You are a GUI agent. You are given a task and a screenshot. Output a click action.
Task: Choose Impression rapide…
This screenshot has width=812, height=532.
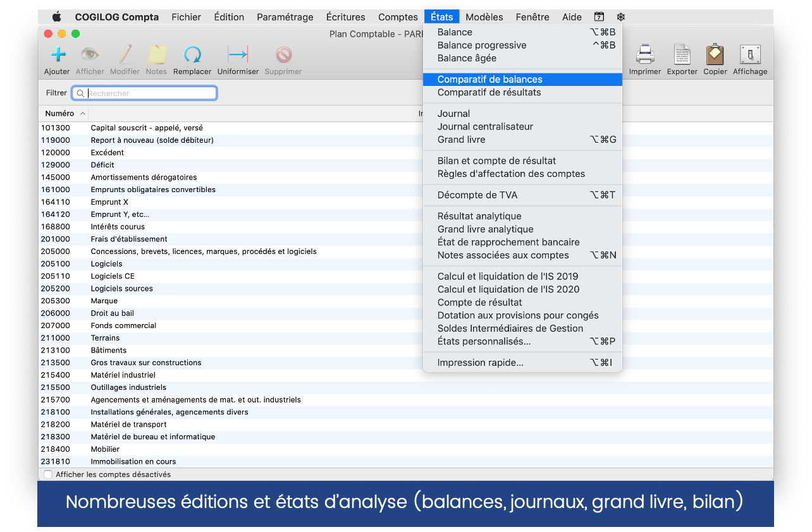522,363
